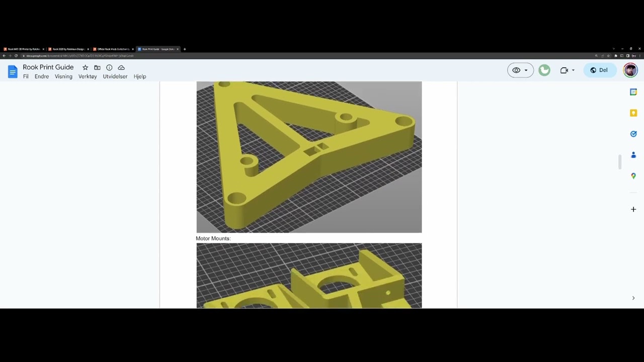
Task: Open Google Tasks in side panel
Action: pos(633,134)
